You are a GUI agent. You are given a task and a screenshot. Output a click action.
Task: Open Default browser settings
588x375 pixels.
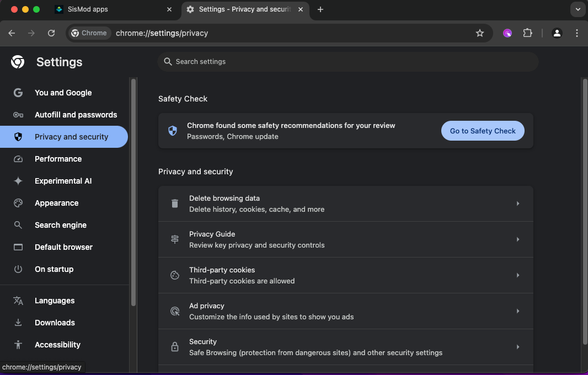(64, 247)
